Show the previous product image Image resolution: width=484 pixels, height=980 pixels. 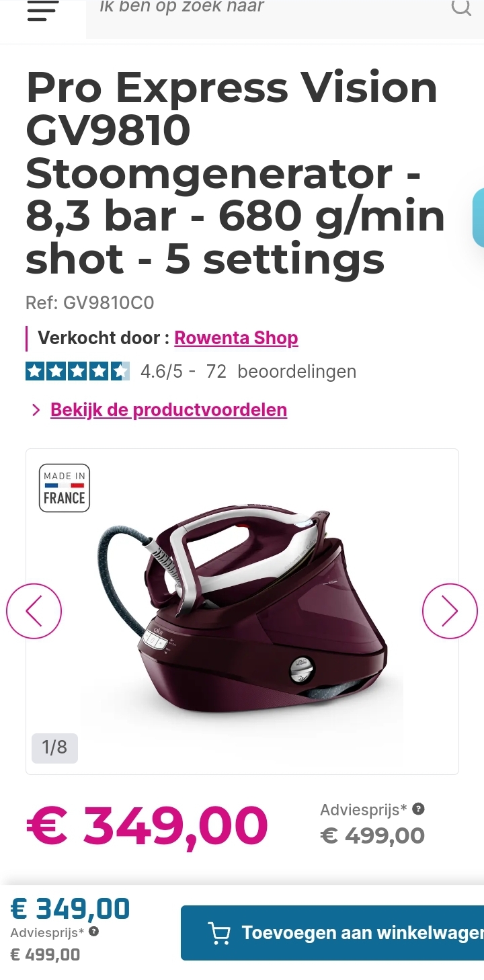pyautogui.click(x=34, y=611)
